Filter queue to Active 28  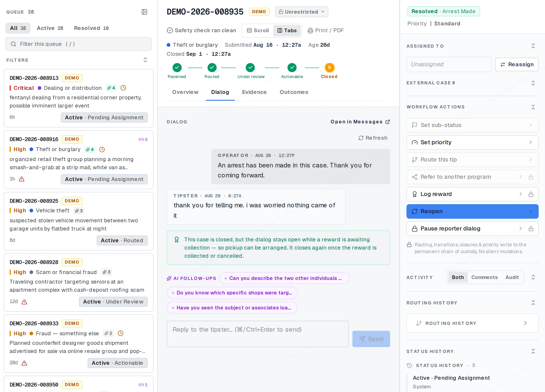point(50,28)
